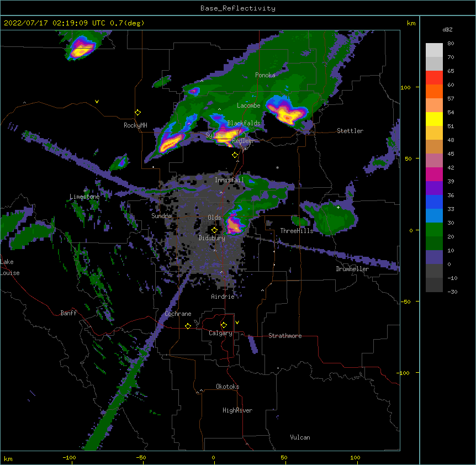Click the Vulcan city label
The height and width of the screenshot is (465, 476).
(300, 437)
